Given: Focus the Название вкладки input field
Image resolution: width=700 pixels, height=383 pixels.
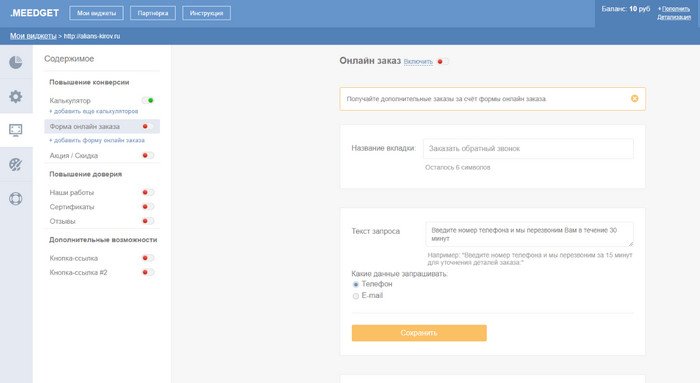Looking at the screenshot, I should [528, 149].
